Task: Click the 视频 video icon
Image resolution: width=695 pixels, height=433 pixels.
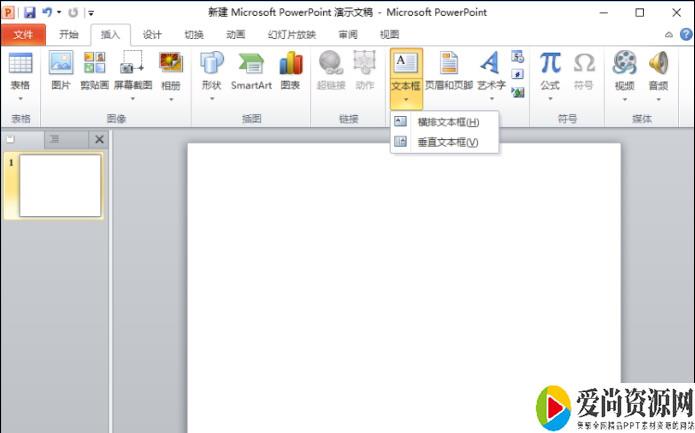Action: point(624,65)
